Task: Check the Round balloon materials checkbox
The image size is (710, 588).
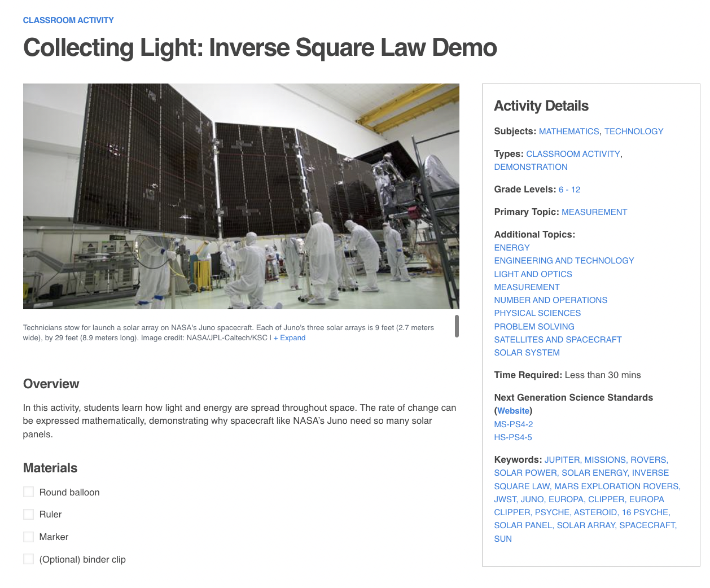Action: (28, 492)
